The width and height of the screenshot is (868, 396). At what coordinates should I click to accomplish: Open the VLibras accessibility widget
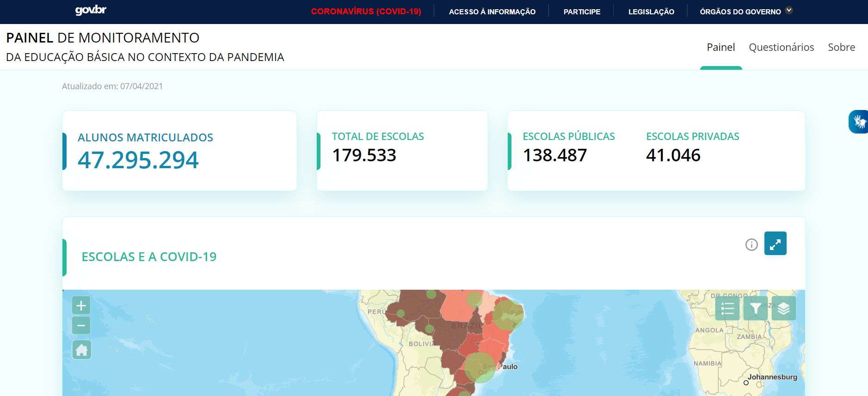tap(859, 122)
